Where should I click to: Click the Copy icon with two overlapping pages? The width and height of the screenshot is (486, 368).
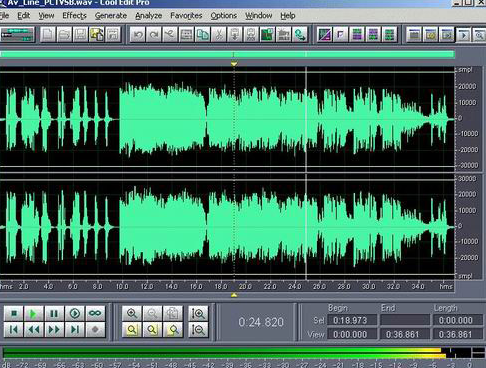(x=203, y=35)
